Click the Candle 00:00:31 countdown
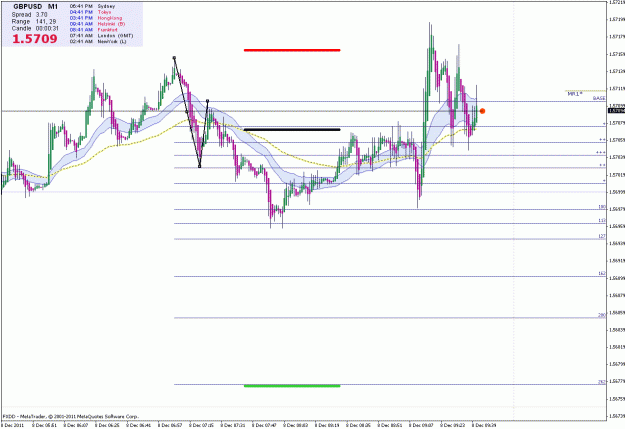Viewport: 625px width, 429px height. point(35,29)
